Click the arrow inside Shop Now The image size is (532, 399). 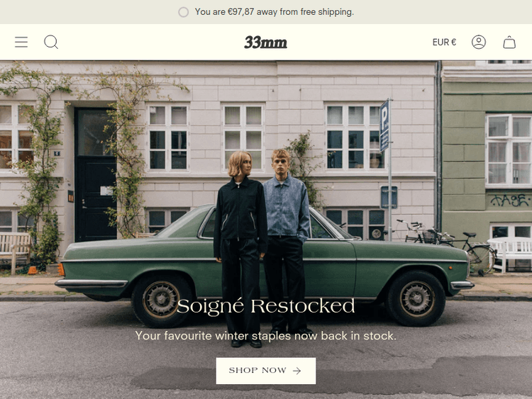pyautogui.click(x=297, y=371)
